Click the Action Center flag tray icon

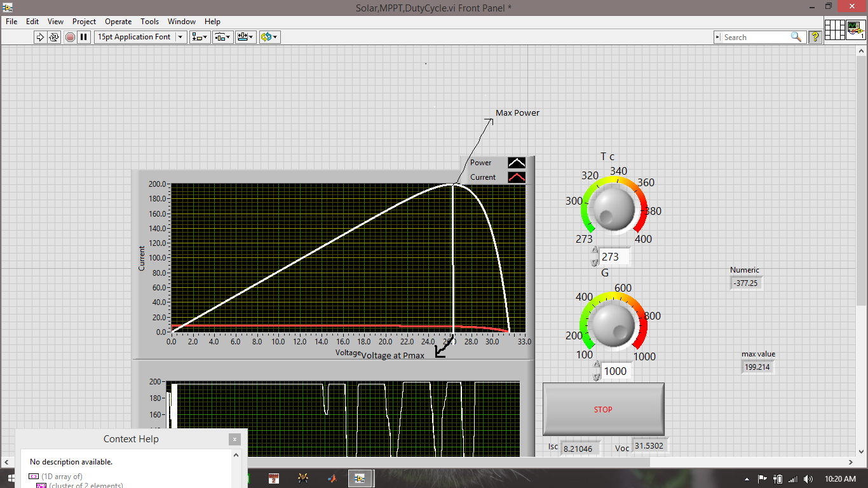click(x=763, y=478)
